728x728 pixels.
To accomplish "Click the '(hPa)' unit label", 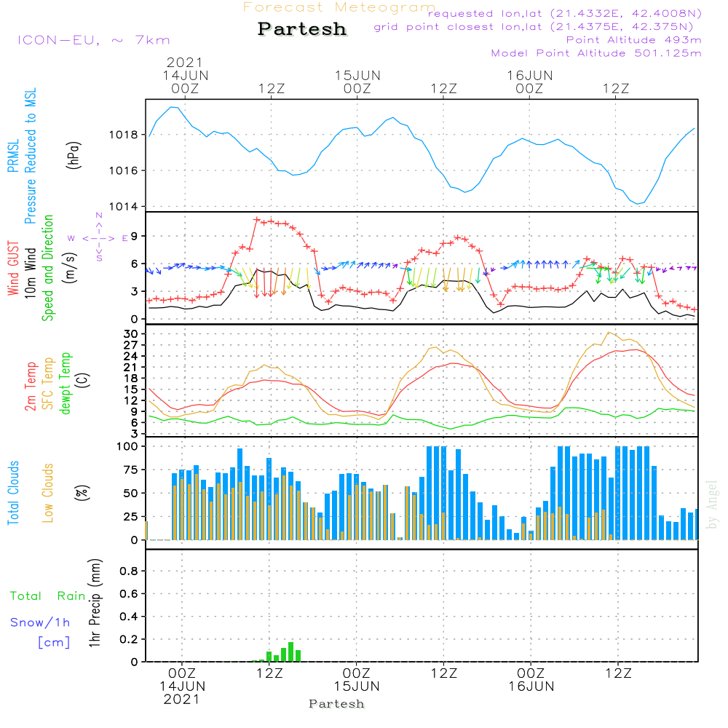I will 74,155.
